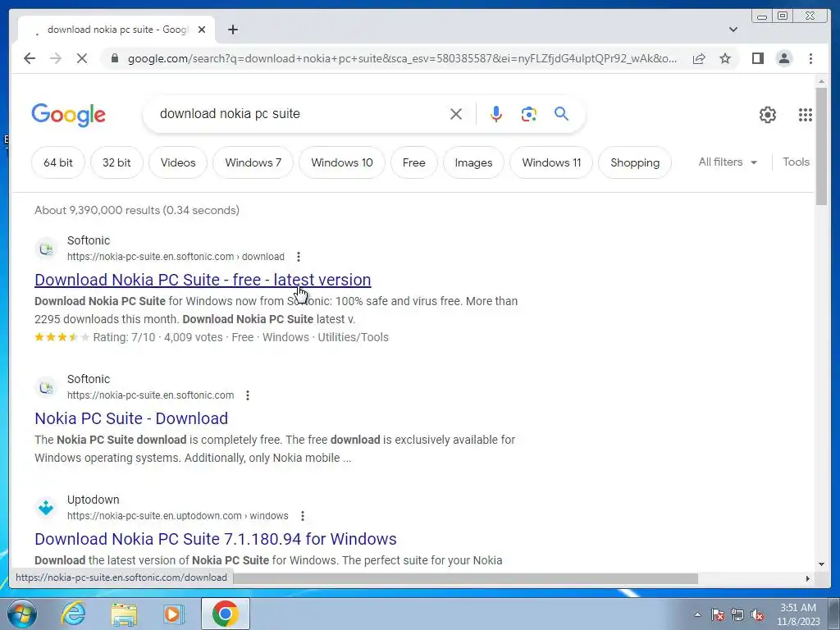Screen dimensions: 840x630
Task: Click the horizontal scrollbar right arrow
Action: pos(808,578)
